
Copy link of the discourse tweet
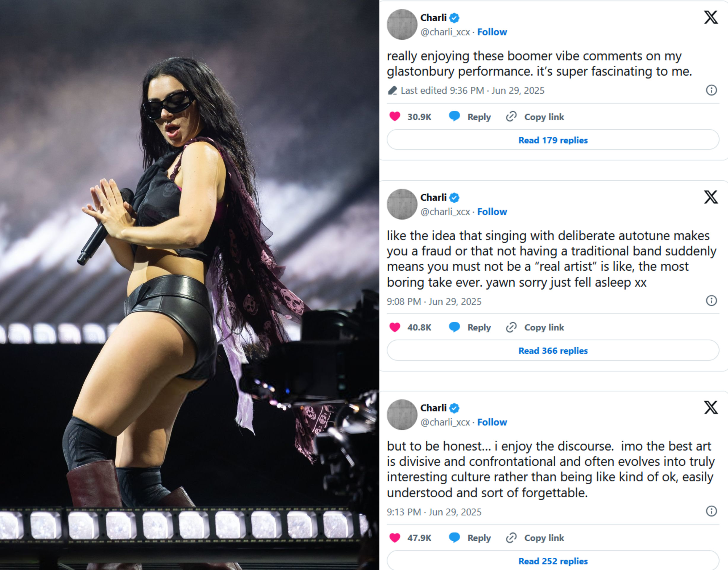(535, 538)
